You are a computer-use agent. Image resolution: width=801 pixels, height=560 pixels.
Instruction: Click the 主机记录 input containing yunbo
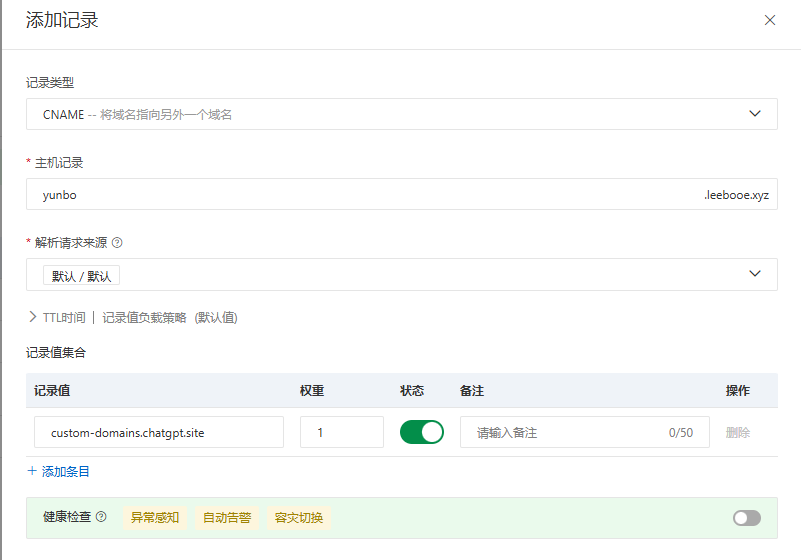(x=402, y=194)
